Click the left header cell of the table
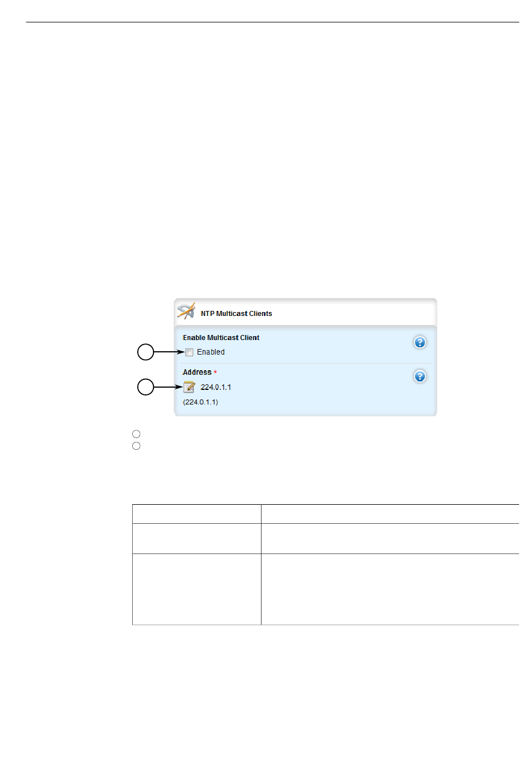Viewport: 532px width, 777px height. click(x=197, y=514)
